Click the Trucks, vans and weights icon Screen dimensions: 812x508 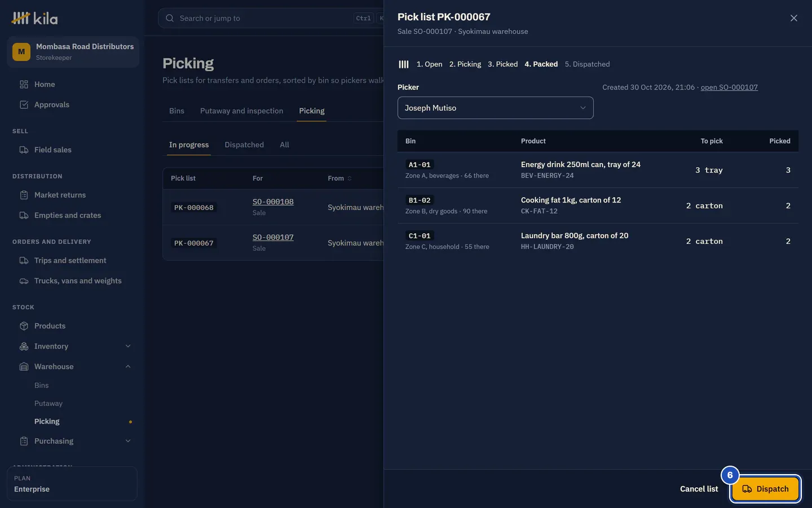[x=24, y=281]
